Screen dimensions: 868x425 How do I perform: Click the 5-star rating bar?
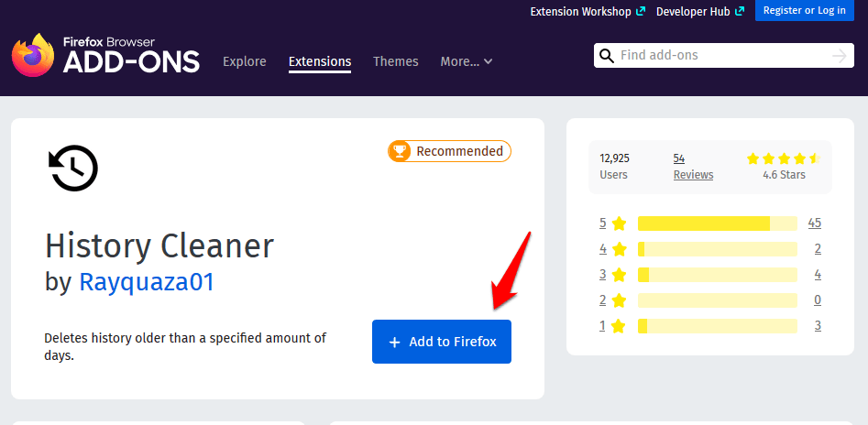[x=717, y=223]
